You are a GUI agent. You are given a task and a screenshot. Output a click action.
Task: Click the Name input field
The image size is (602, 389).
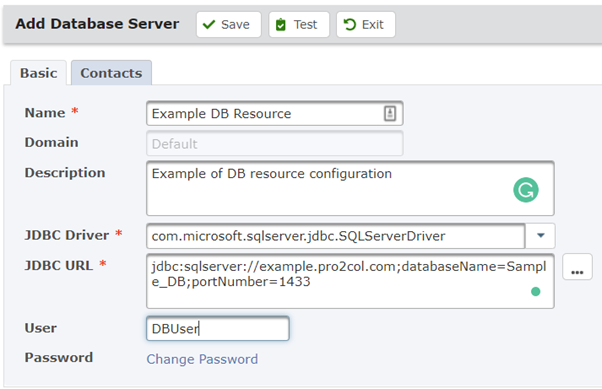(275, 114)
